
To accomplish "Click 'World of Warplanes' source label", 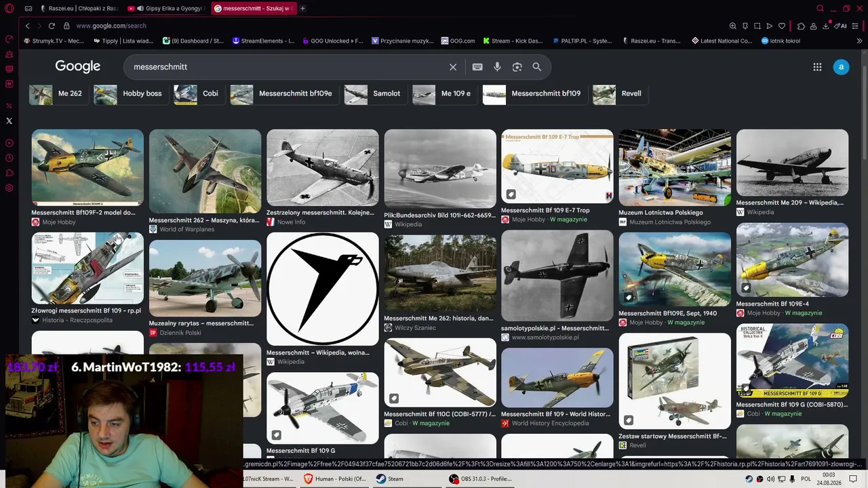I will [x=186, y=229].
